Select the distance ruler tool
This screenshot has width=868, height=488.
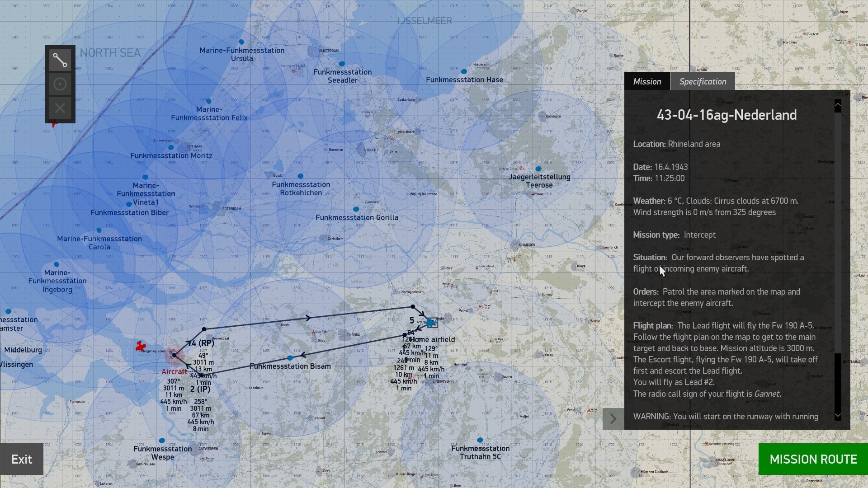pyautogui.click(x=60, y=60)
